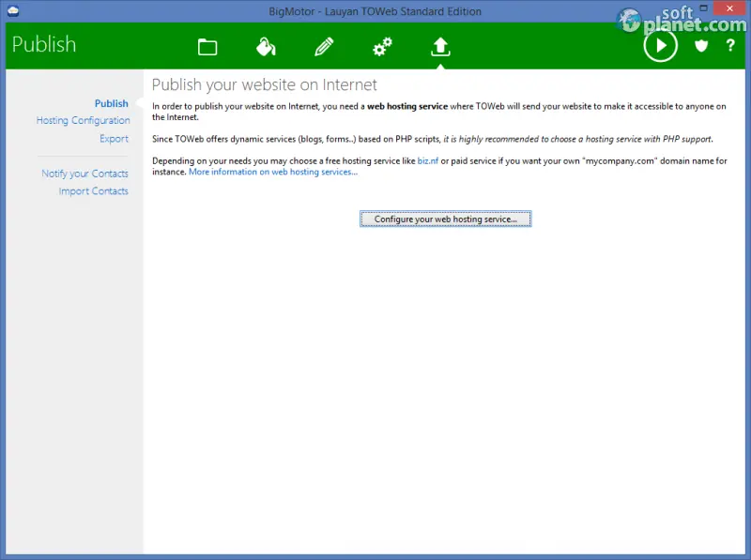Open the question mark help icon

tap(730, 45)
